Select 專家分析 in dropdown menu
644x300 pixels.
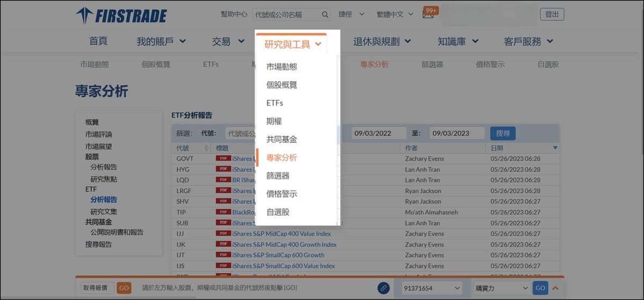282,158
